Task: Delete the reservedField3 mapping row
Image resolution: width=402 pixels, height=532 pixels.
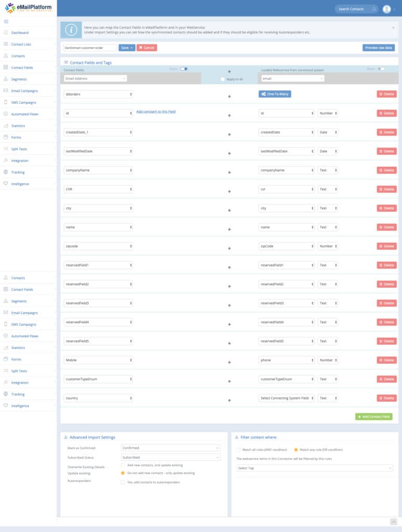Action: coord(387,303)
